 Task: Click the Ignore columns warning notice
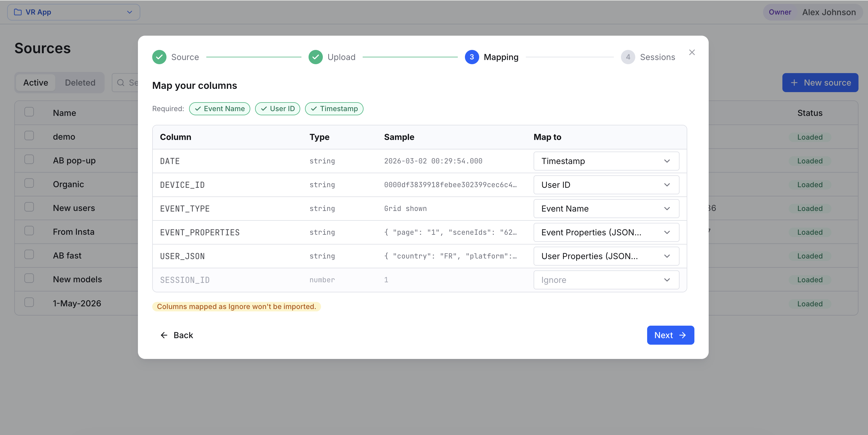click(x=236, y=306)
